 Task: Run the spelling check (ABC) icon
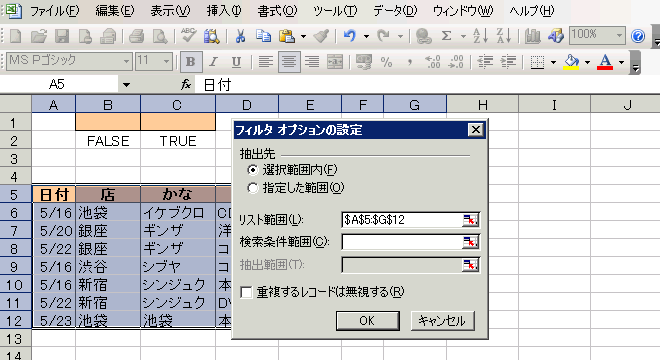point(188,36)
